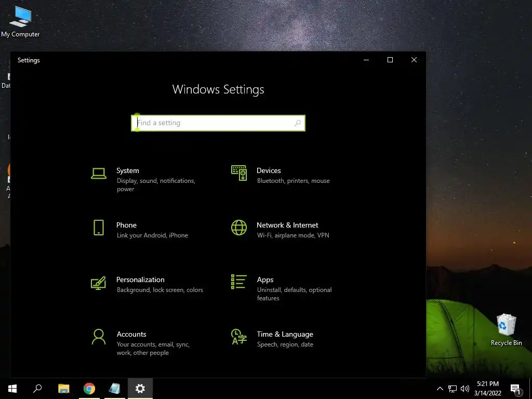
Task: Click 'Background, lock screen, colors' description
Action: [160, 290]
